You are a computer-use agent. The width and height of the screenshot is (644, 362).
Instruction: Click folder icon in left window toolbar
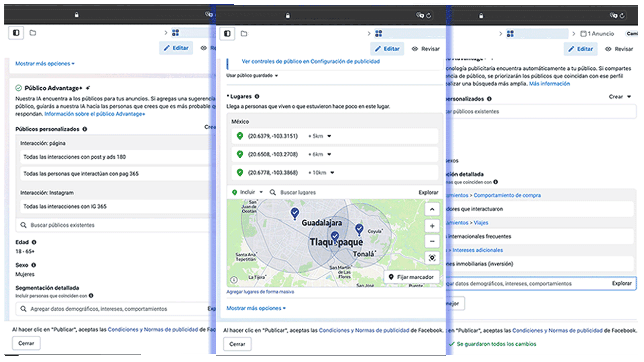tap(33, 33)
